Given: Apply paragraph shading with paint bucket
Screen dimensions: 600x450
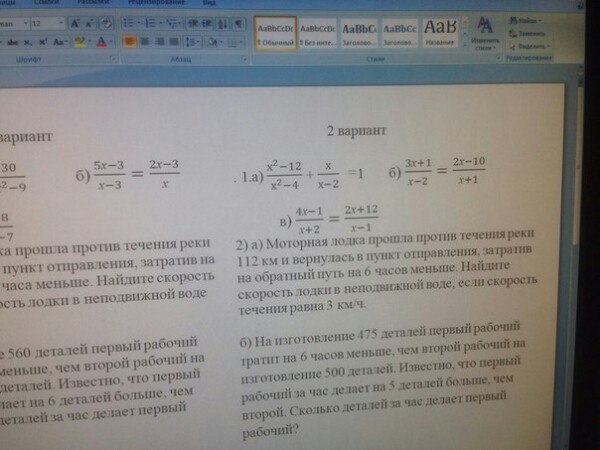Looking at the screenshot, I should (x=212, y=42).
